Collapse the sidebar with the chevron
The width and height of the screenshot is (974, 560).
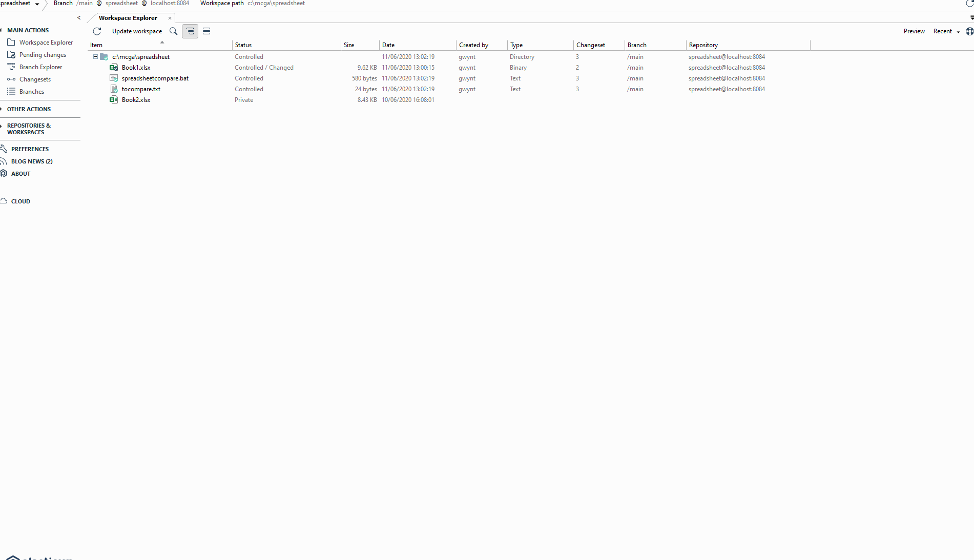(79, 18)
